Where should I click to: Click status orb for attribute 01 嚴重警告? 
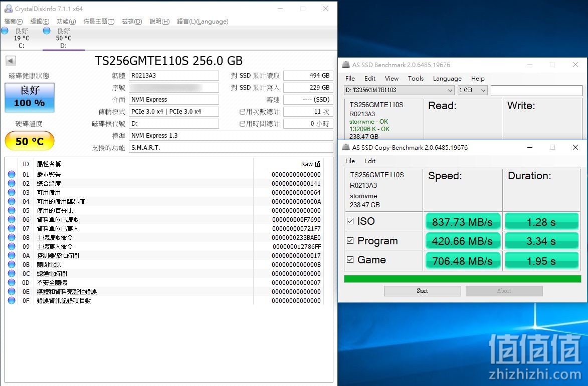click(x=12, y=174)
